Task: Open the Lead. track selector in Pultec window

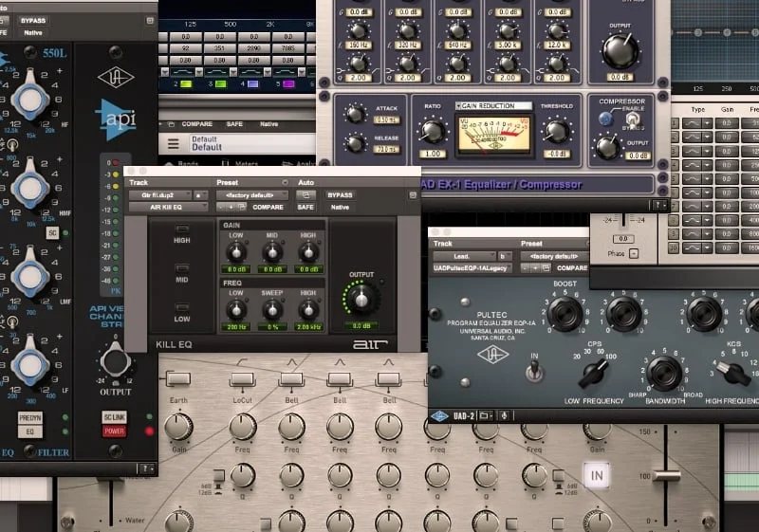Action: 464,256
